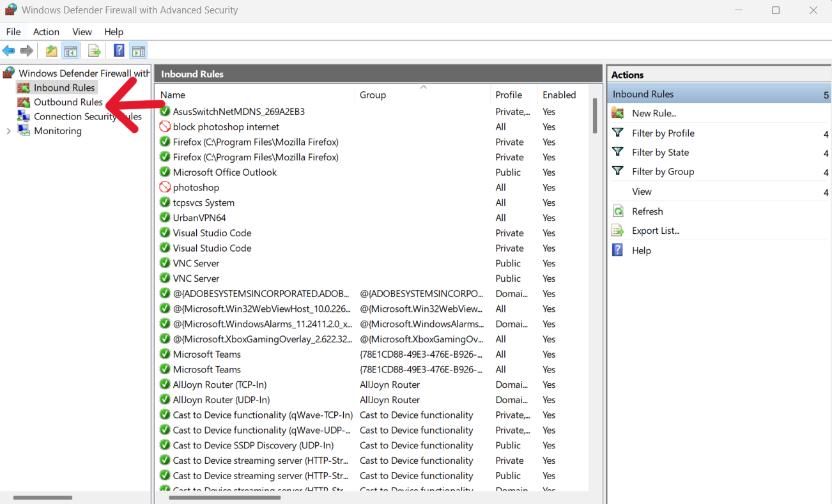Open the Action menu

pos(46,32)
